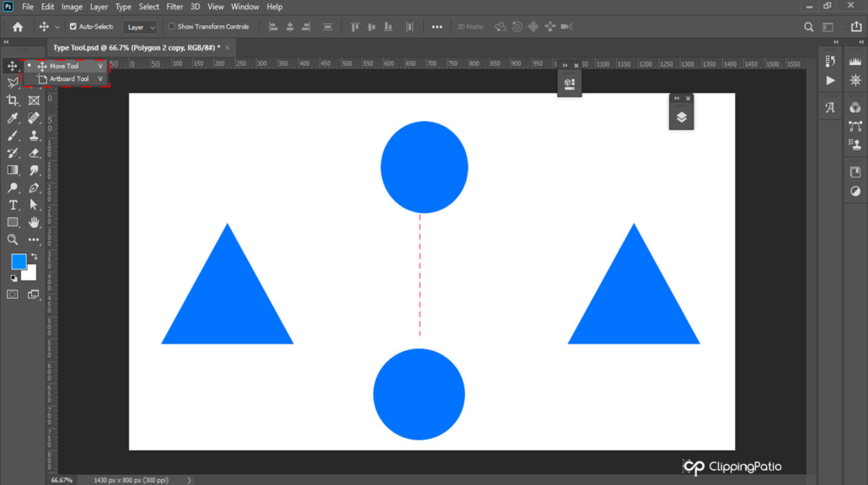
Task: Click Align vertical centers in options bar
Action: (x=371, y=26)
